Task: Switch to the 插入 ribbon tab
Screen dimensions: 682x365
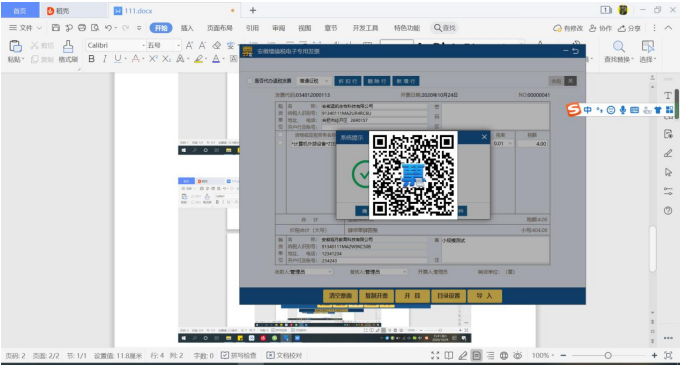Action: pos(187,28)
